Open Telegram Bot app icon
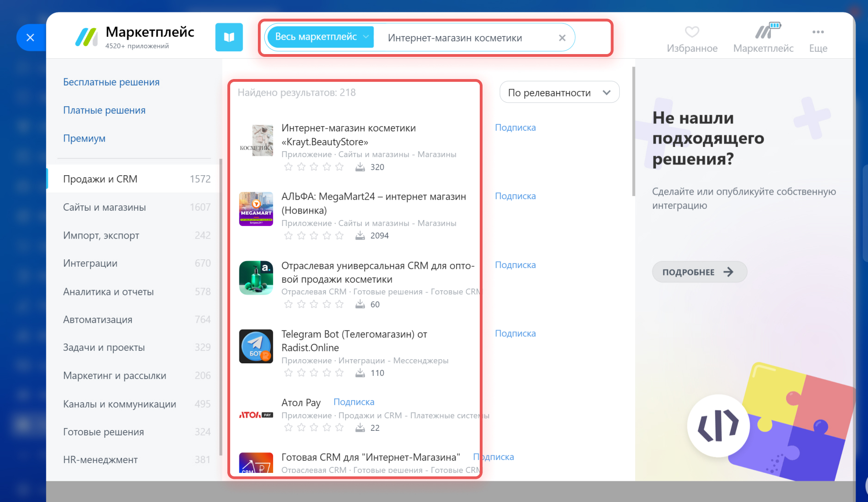The height and width of the screenshot is (502, 868). click(256, 346)
